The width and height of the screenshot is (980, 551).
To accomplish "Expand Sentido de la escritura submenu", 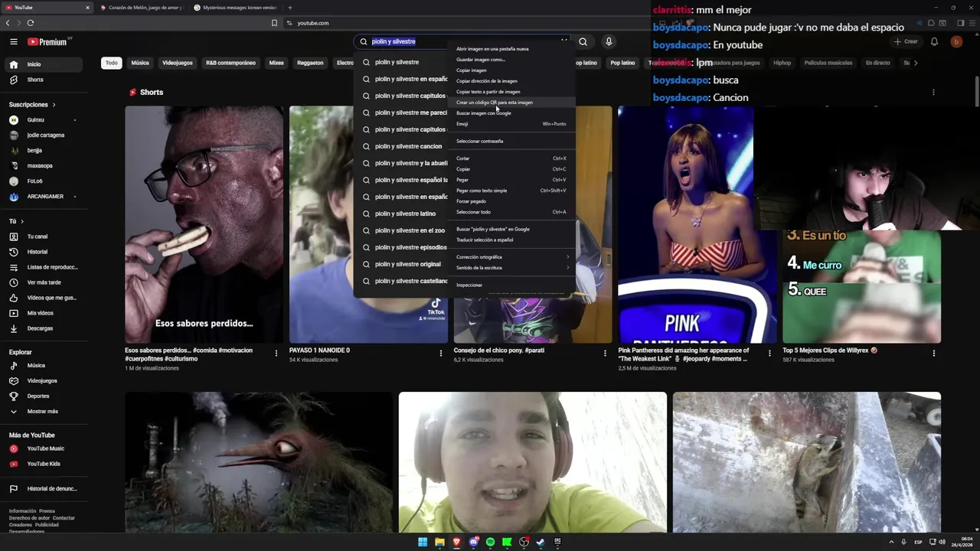I will tap(513, 268).
